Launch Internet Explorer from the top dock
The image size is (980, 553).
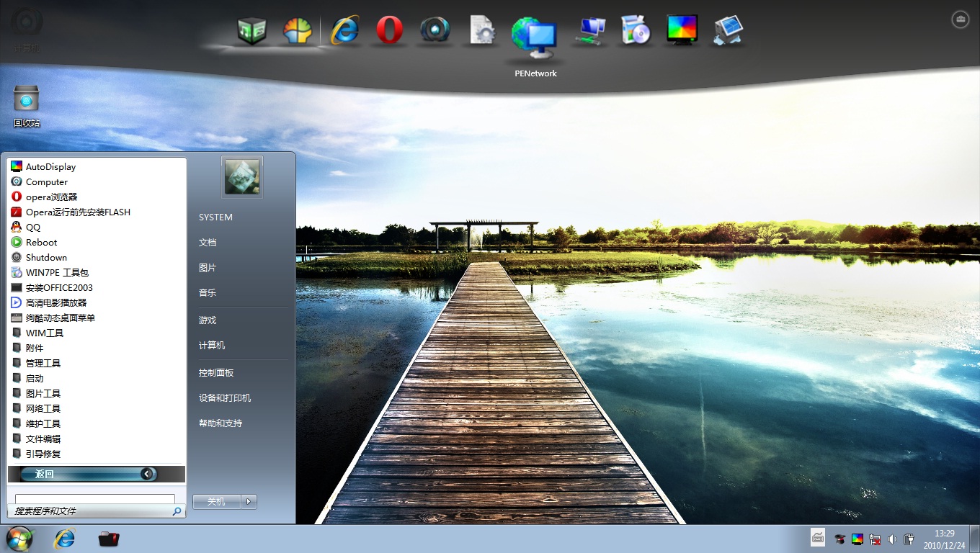click(345, 31)
